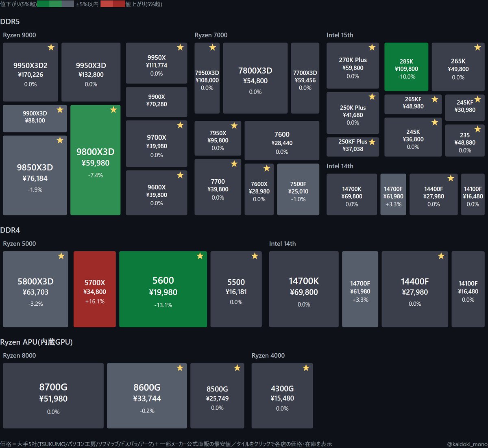Select the red 5700X tile at +16.1%
This screenshot has width=488, height=448.
click(x=95, y=289)
